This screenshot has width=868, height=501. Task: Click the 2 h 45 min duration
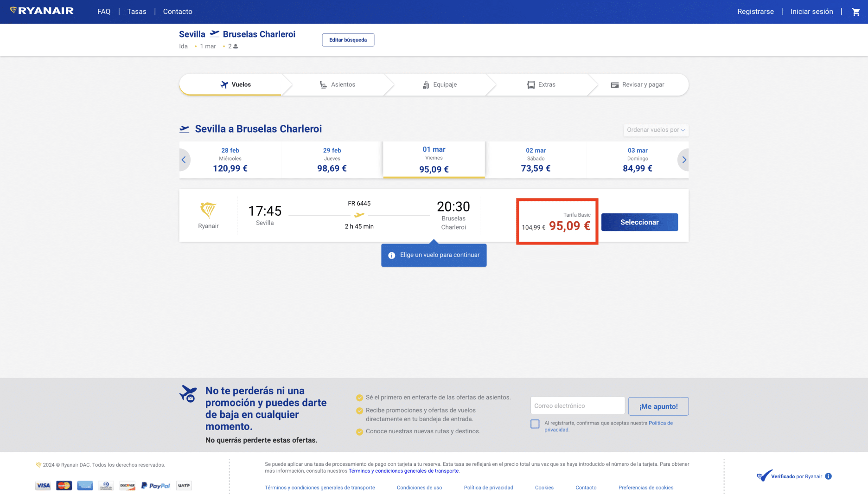(x=359, y=226)
